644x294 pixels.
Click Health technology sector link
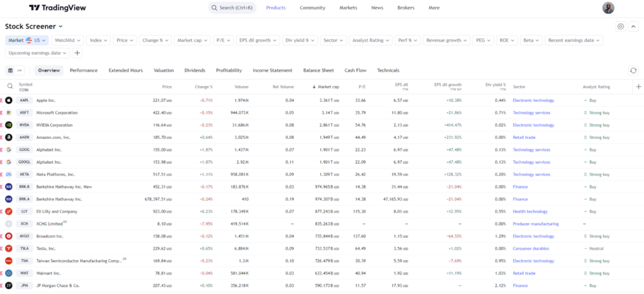coord(530,212)
